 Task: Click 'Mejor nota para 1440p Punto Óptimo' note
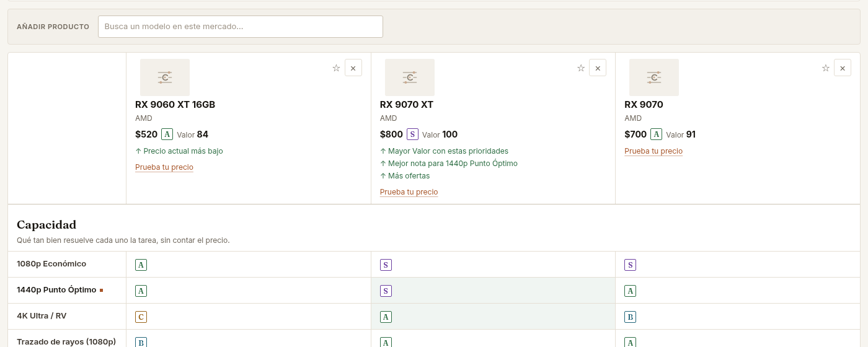[x=449, y=164]
